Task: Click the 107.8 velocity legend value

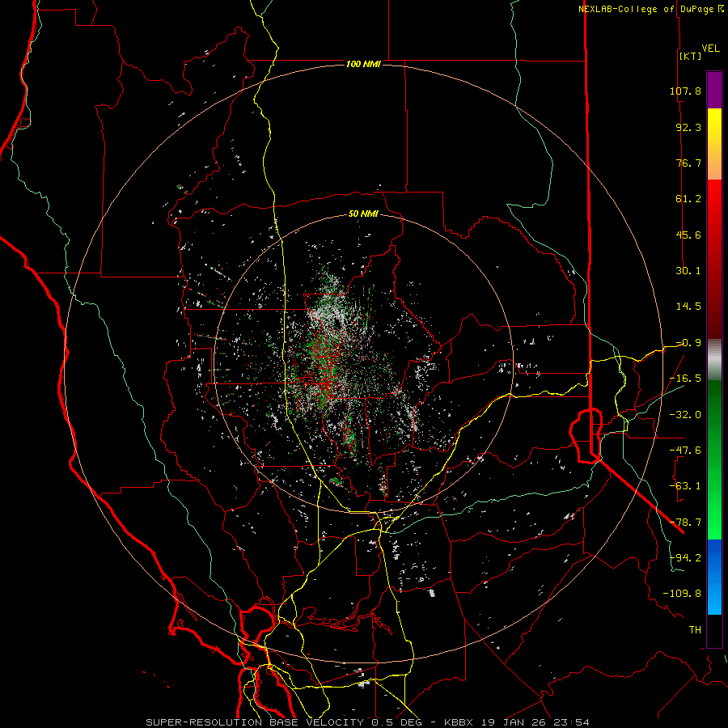Action: (x=685, y=91)
